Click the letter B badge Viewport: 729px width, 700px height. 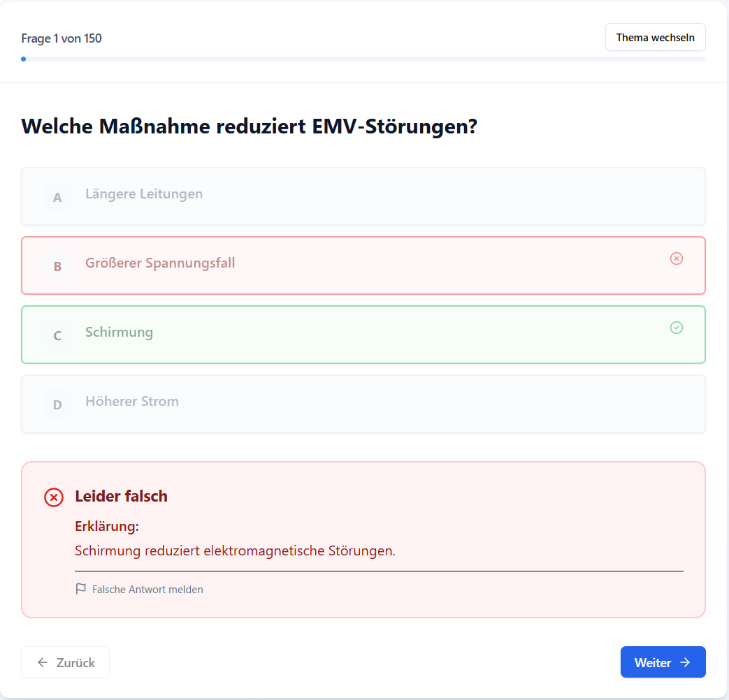coord(57,266)
